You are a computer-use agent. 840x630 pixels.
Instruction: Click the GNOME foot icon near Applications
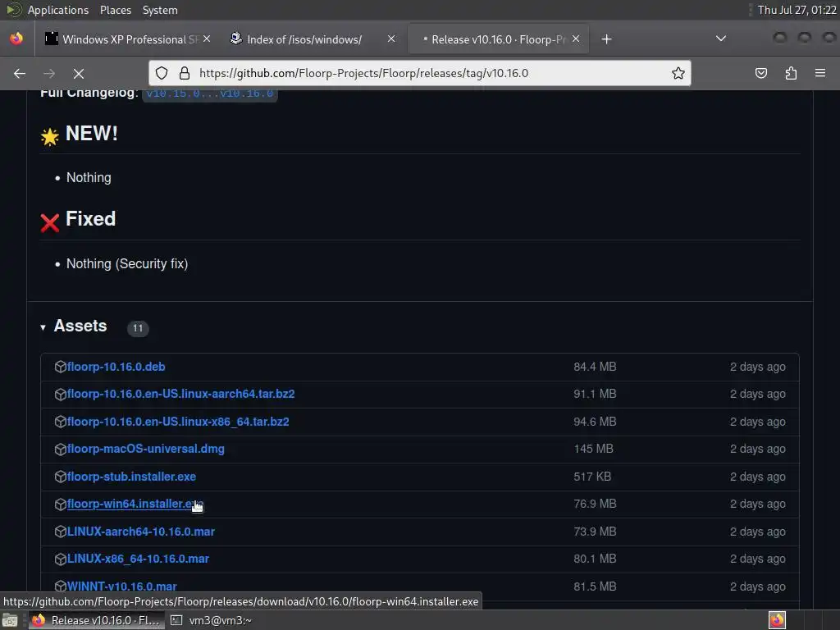(14, 10)
